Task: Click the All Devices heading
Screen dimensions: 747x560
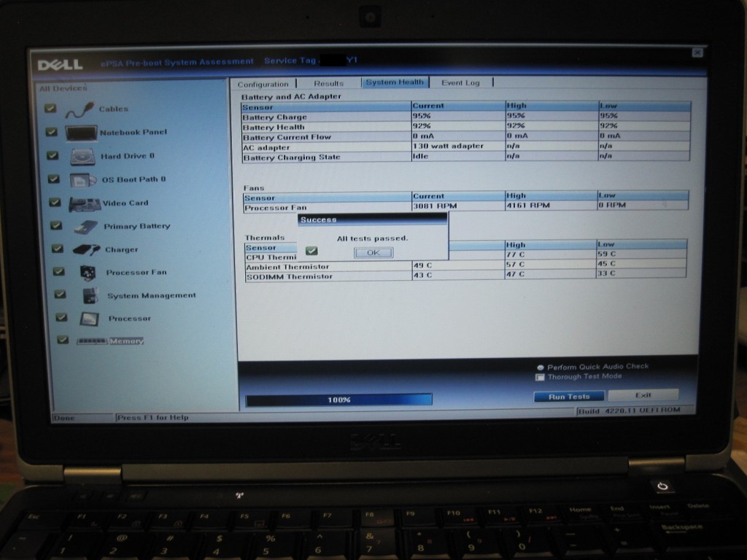Action: pyautogui.click(x=63, y=88)
